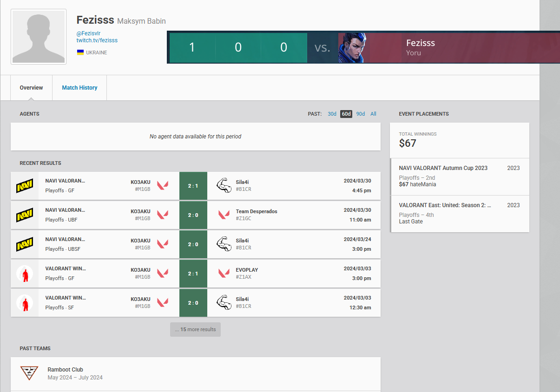The image size is (560, 392).
Task: Click the 12:30 am match time
Action: click(x=360, y=307)
